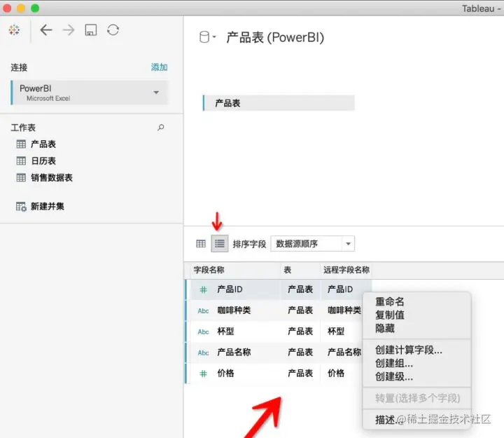The image size is (504, 438).
Task: Open the 数据源顺序 sort fields dropdown
Action: click(x=313, y=244)
